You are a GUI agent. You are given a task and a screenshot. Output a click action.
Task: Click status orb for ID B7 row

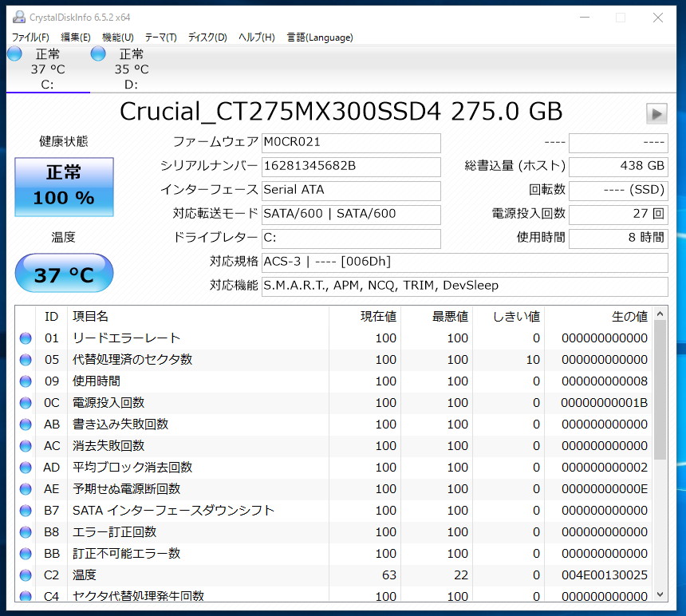point(26,511)
